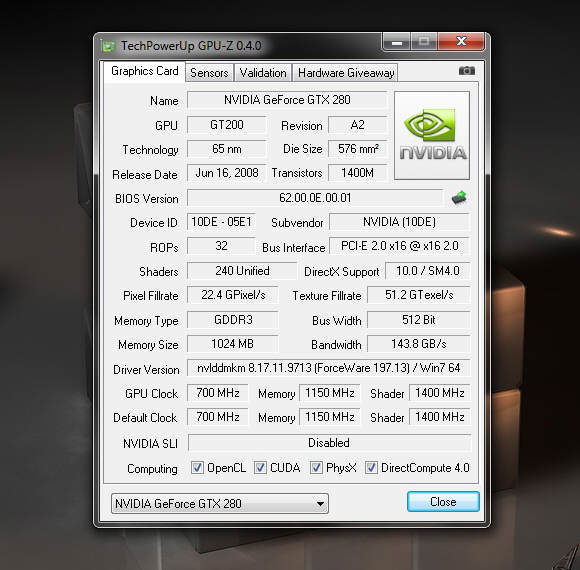Click the Release Date field Jun 16, 2008
The width and height of the screenshot is (580, 570).
click(x=226, y=173)
